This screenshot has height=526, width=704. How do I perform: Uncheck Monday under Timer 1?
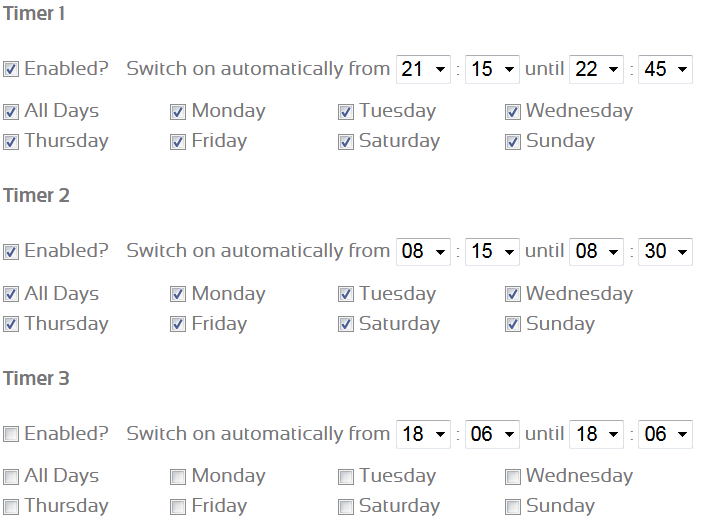pos(178,111)
